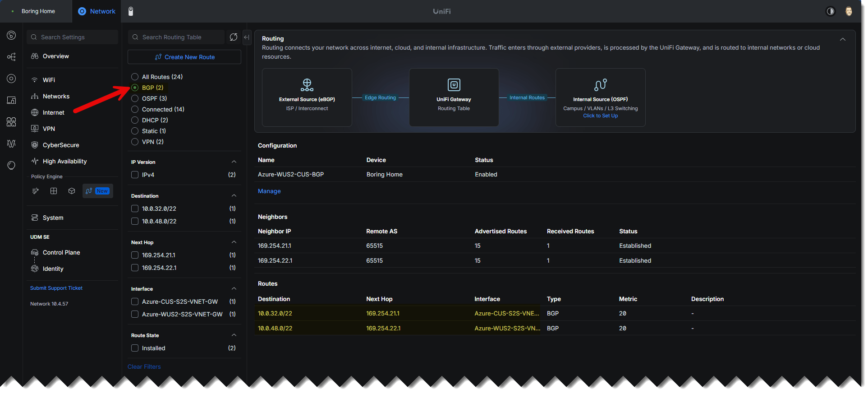Viewport: 868px width, 394px height.
Task: Select the Connected (14) radio filter
Action: pyautogui.click(x=135, y=109)
